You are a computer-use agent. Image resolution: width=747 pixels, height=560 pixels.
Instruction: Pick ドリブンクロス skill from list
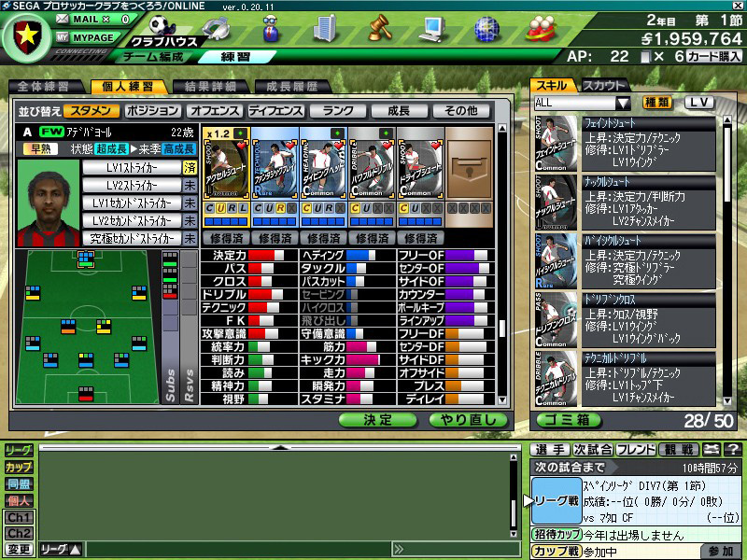tap(625, 320)
